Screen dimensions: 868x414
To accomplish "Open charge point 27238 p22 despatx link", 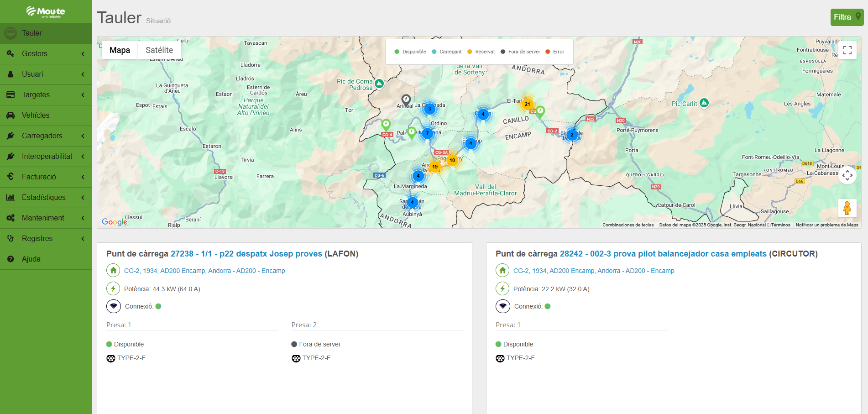I will click(246, 254).
